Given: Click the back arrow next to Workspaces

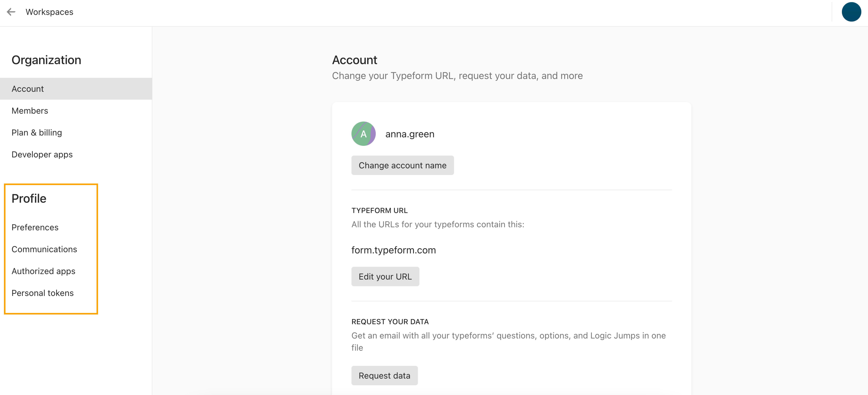Looking at the screenshot, I should 11,12.
